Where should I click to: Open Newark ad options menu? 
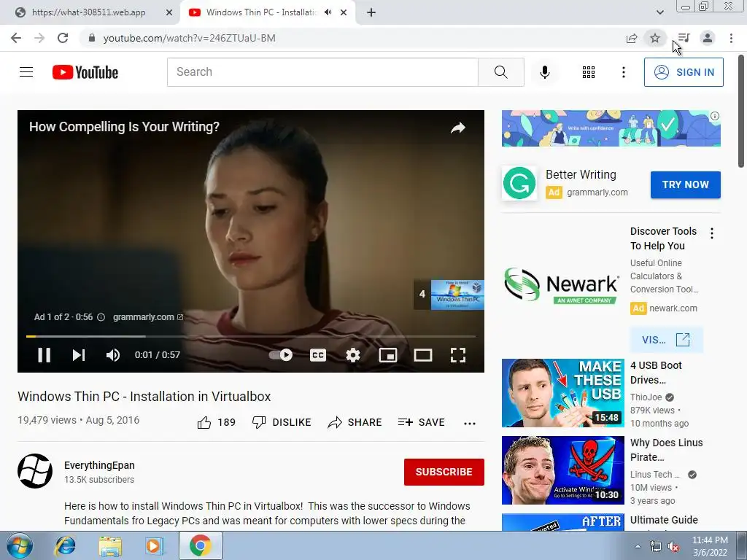coord(712,233)
